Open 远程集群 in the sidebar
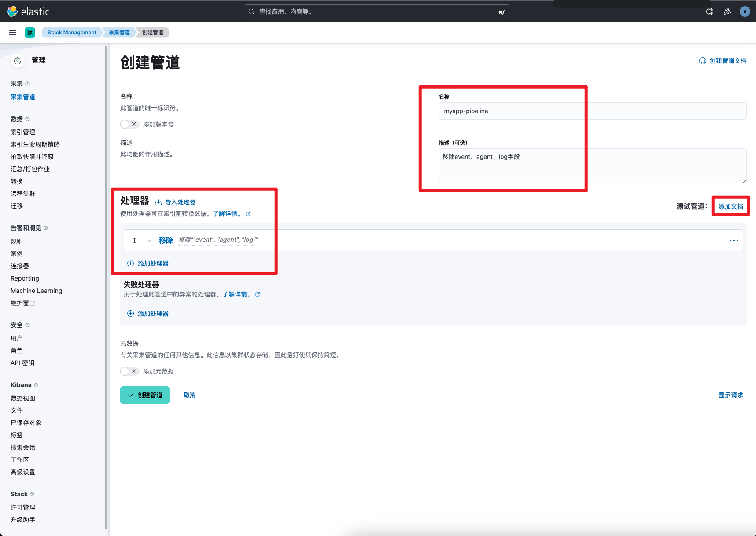756x536 pixels. pos(23,194)
